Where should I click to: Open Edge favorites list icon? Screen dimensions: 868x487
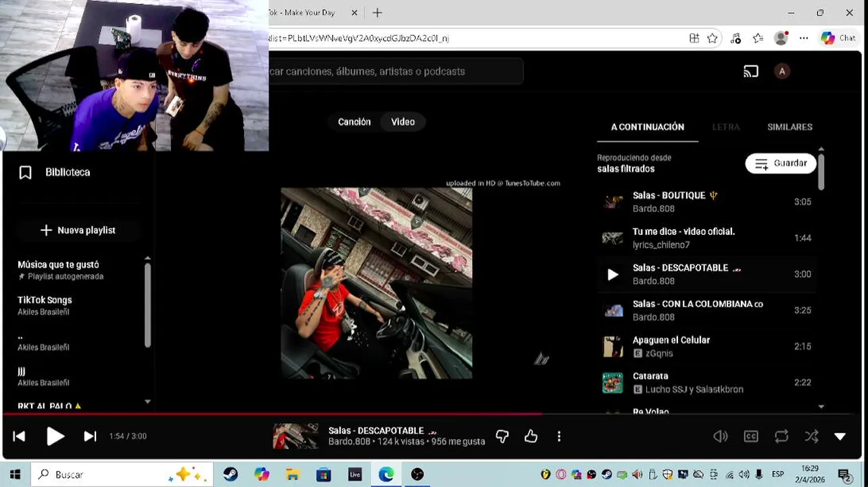click(758, 39)
